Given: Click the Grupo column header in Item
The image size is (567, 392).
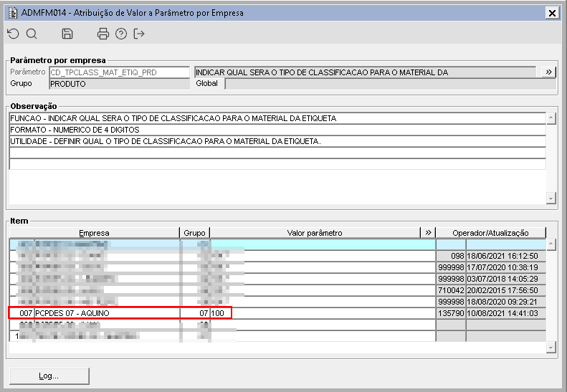Looking at the screenshot, I should pyautogui.click(x=194, y=233).
